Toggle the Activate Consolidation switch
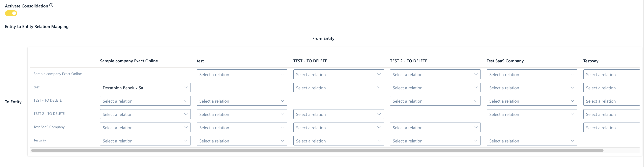 [x=11, y=13]
